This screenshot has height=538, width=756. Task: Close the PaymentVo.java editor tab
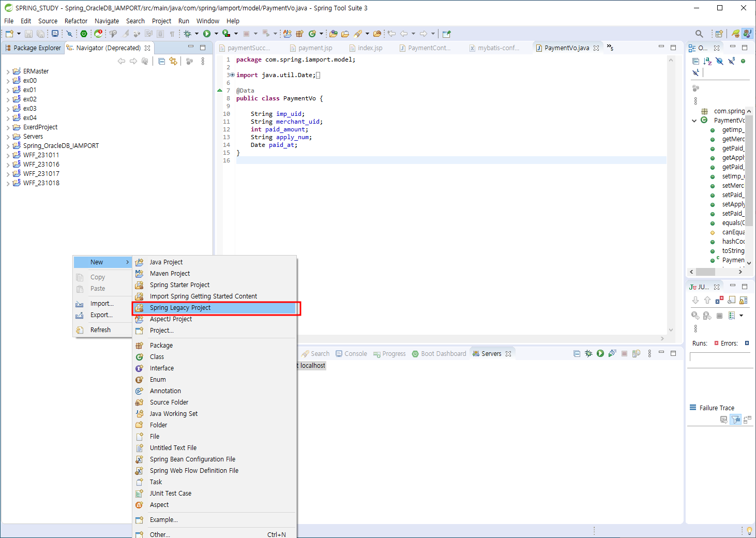[x=596, y=48]
